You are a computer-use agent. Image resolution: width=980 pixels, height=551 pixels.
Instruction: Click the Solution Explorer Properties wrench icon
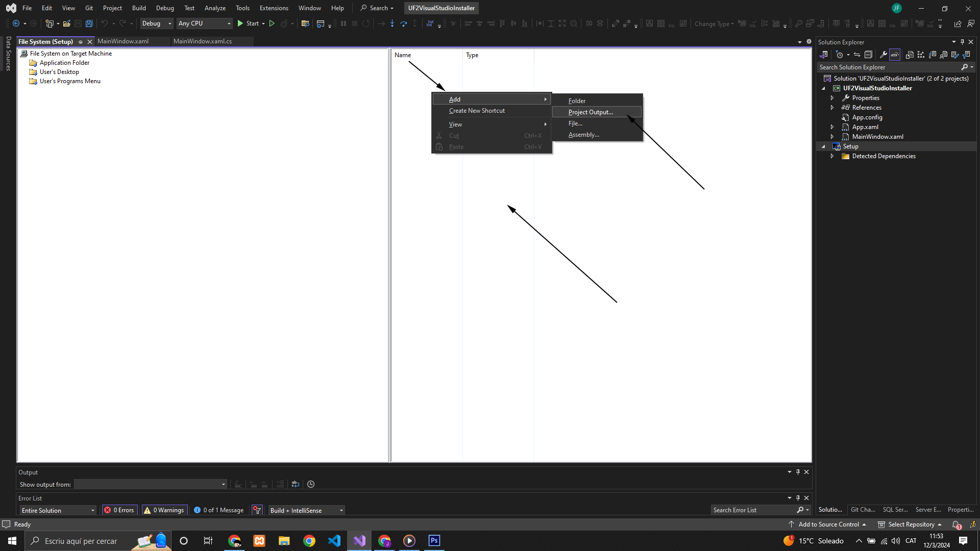click(x=883, y=55)
